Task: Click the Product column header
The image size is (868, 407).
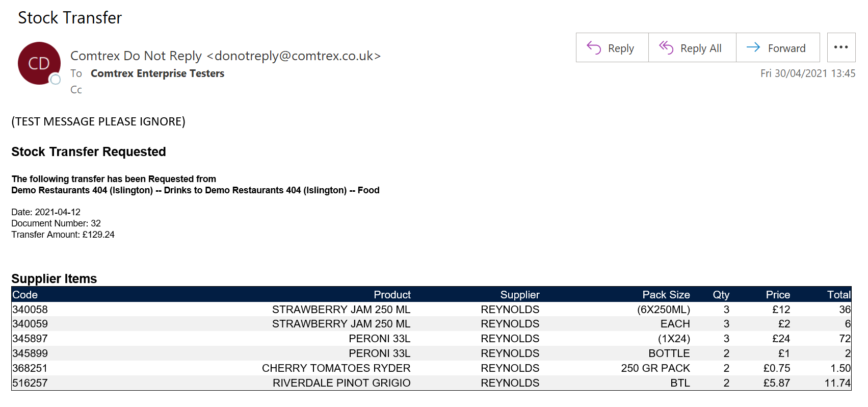Action: [392, 295]
